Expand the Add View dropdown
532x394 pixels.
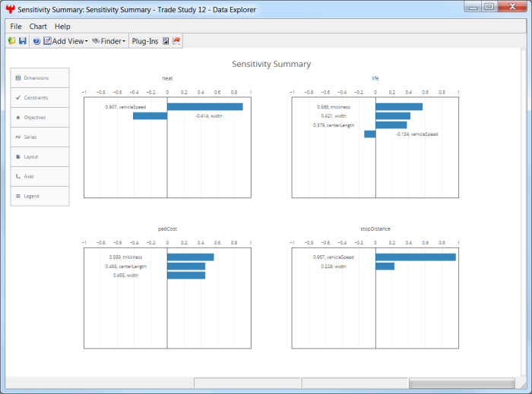point(66,41)
